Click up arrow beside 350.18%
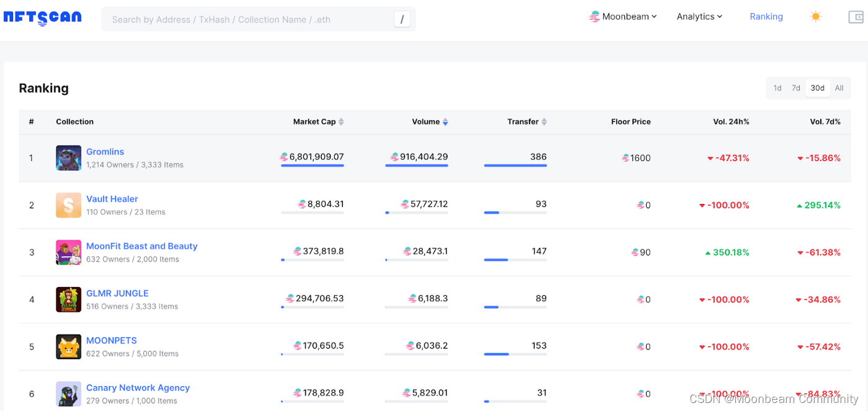The image size is (868, 411). [708, 252]
